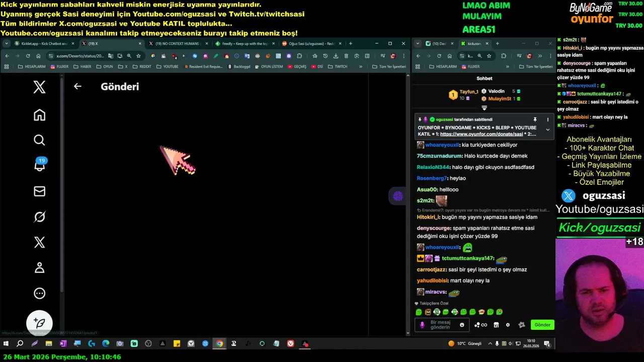Viewport: 644px width, 362px height.
Task: Open YOUTUBE bookmark folder
Action: 167,66
